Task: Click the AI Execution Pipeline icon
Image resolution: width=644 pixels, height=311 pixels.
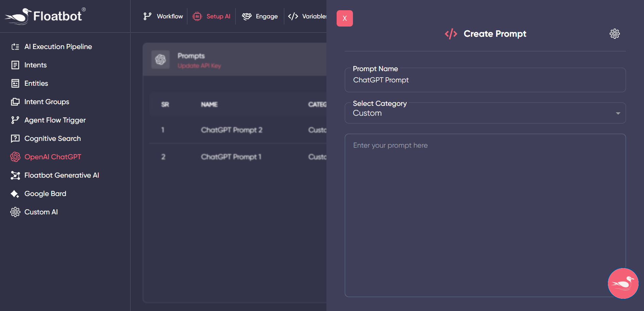Action: click(15, 47)
